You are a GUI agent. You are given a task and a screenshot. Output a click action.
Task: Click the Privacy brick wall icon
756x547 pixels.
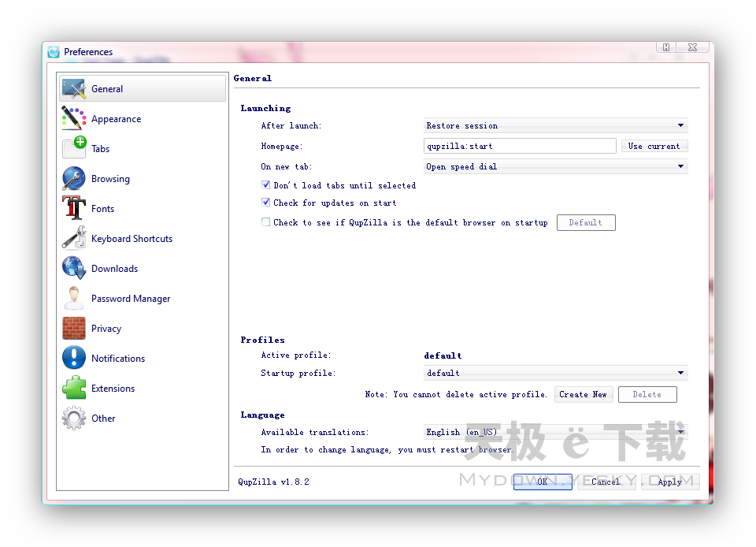(x=74, y=329)
